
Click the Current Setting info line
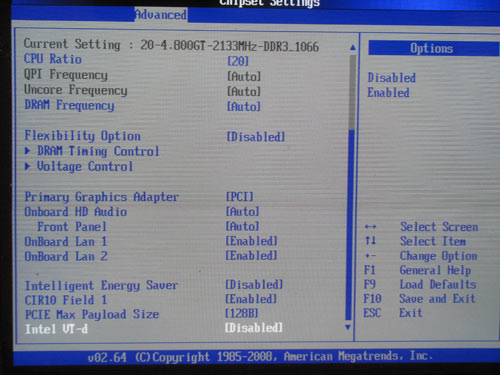tap(171, 45)
